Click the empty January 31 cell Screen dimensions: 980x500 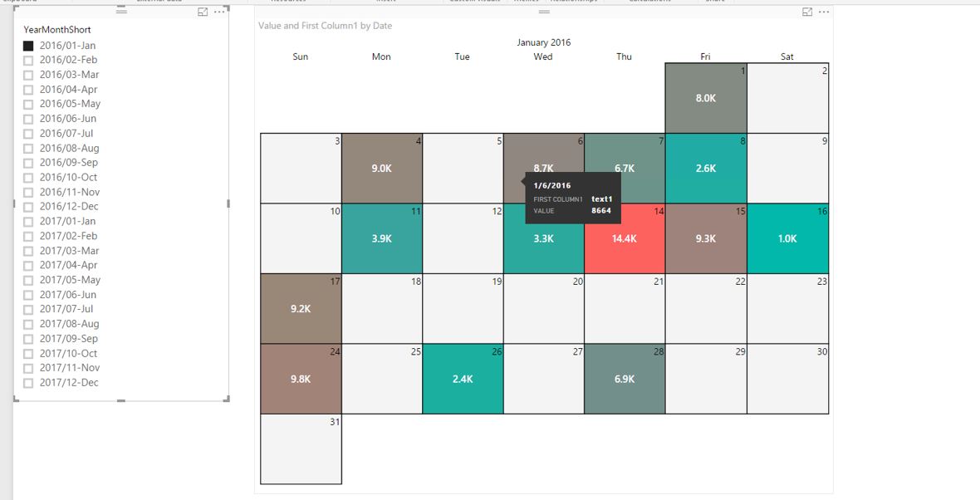pos(301,449)
